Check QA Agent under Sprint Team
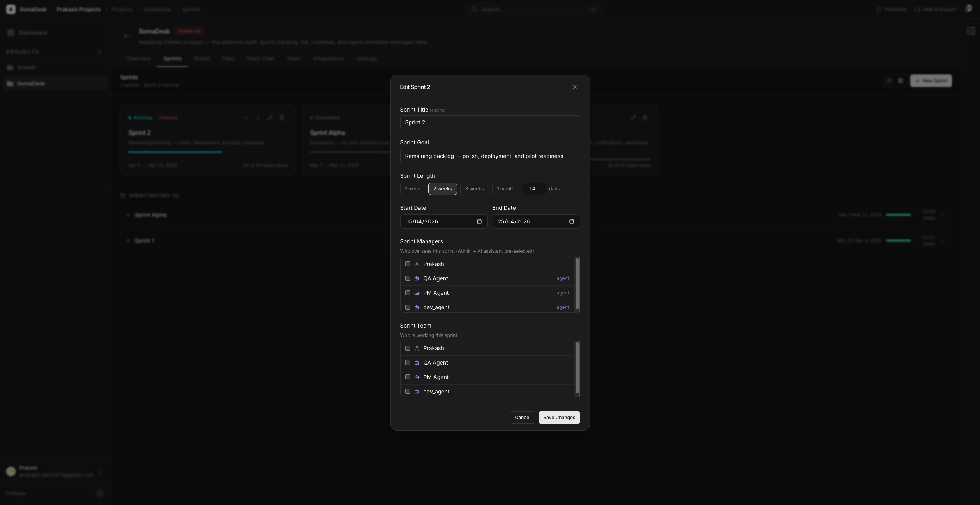 click(408, 363)
